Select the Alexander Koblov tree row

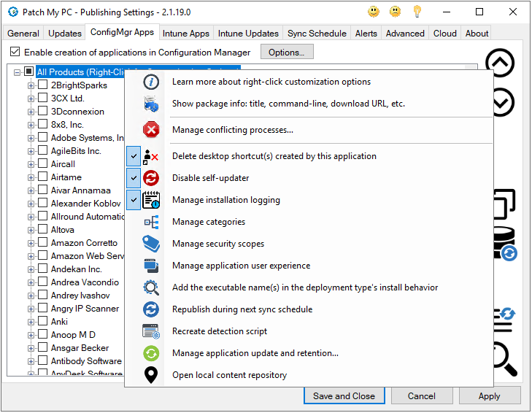[x=86, y=204]
